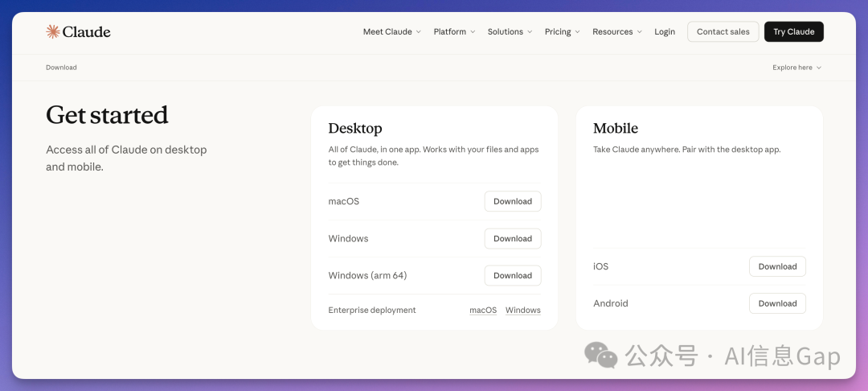Open Windows enterprise deployment link
868x391 pixels.
(x=522, y=311)
